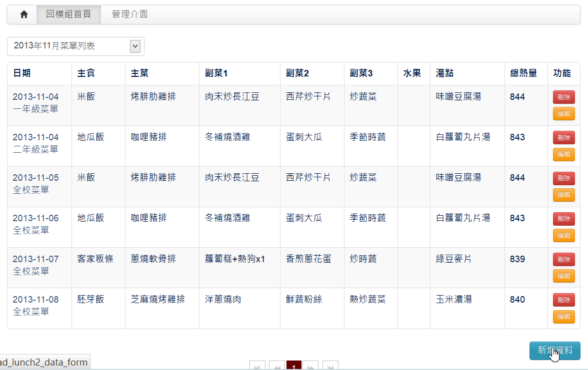Open the 管理介面 tab
This screenshot has height=370, width=588.
[129, 14]
